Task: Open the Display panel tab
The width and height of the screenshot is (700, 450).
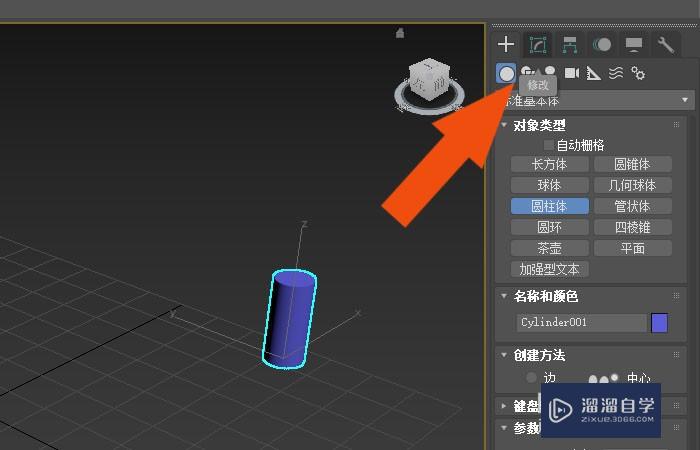Action: click(634, 45)
